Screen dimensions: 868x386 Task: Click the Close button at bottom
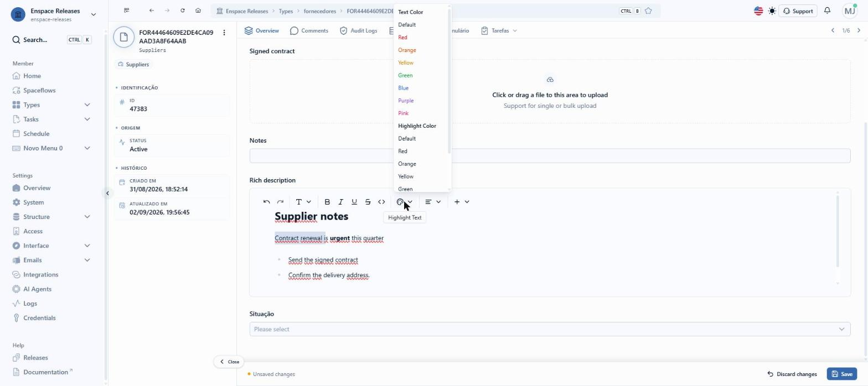pos(229,362)
